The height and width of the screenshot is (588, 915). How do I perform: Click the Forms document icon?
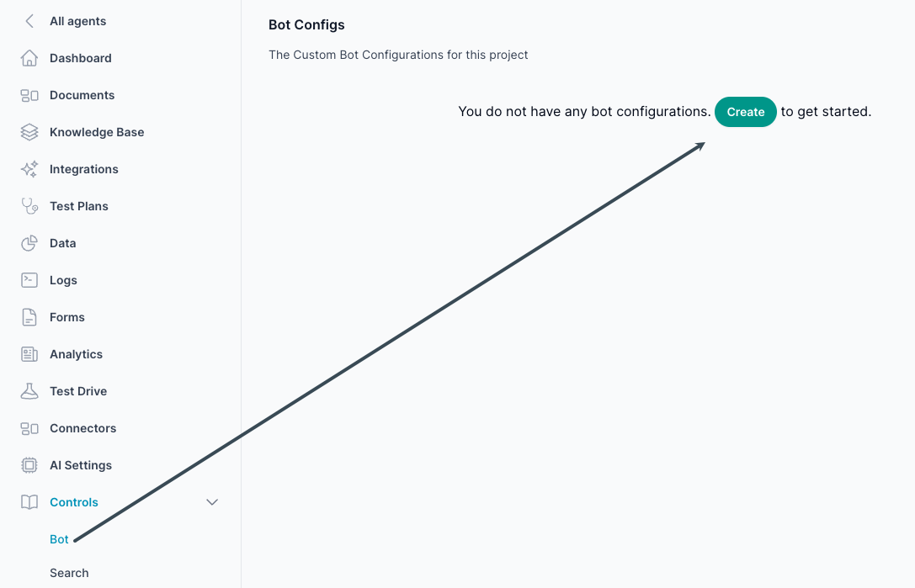(x=29, y=317)
